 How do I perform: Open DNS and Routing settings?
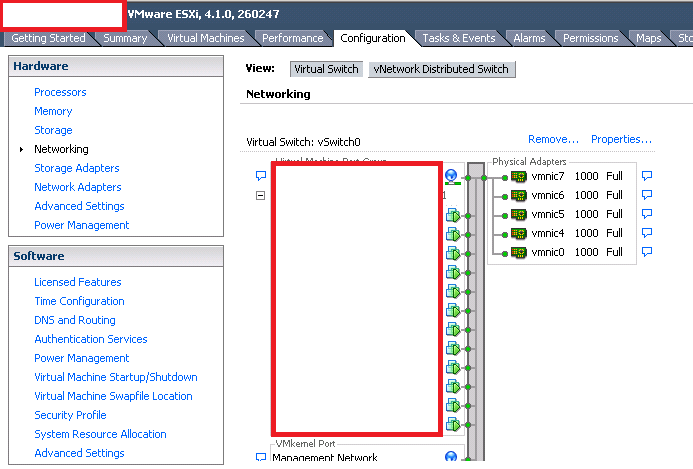(75, 320)
